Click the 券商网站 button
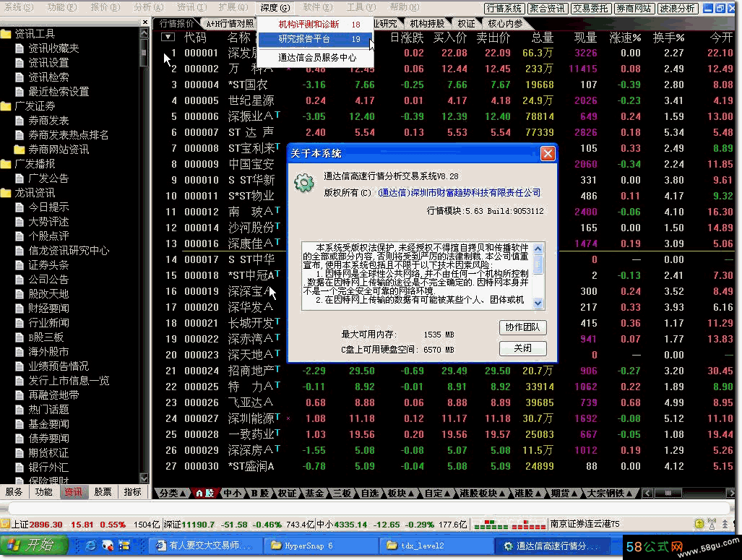The height and width of the screenshot is (560, 742). point(633,8)
